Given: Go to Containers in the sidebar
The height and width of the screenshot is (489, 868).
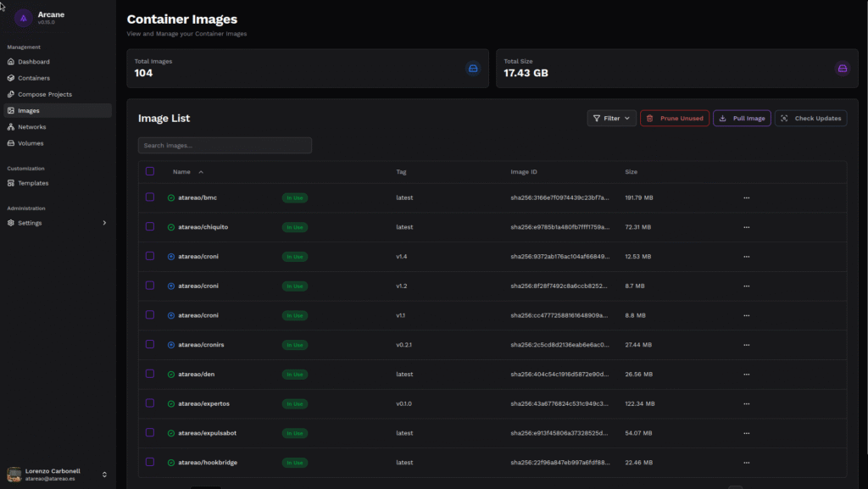Looking at the screenshot, I should (34, 78).
